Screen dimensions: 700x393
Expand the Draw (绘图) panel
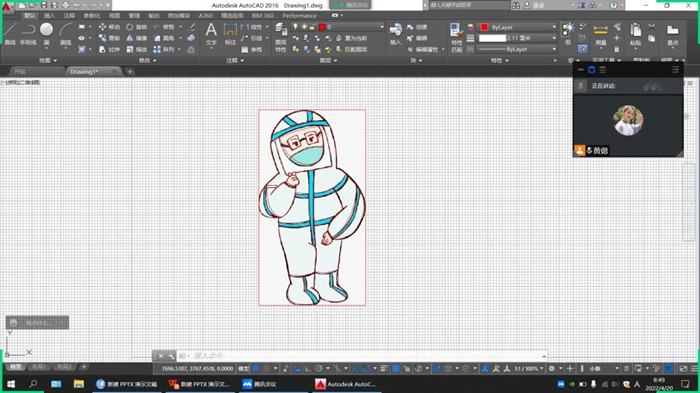pos(48,60)
